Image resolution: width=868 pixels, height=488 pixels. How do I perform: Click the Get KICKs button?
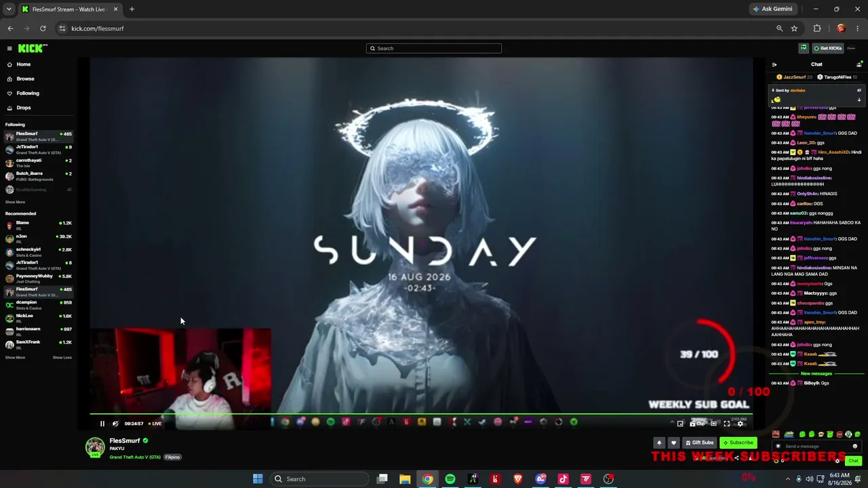pos(827,48)
